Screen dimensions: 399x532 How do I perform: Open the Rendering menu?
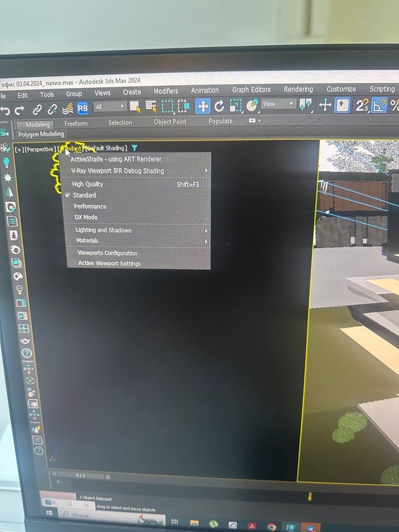point(298,89)
